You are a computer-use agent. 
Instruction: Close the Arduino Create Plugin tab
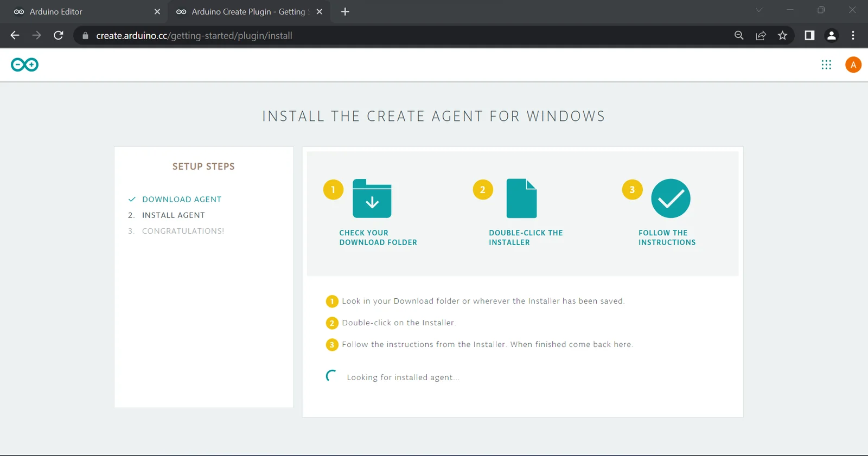[x=320, y=11]
